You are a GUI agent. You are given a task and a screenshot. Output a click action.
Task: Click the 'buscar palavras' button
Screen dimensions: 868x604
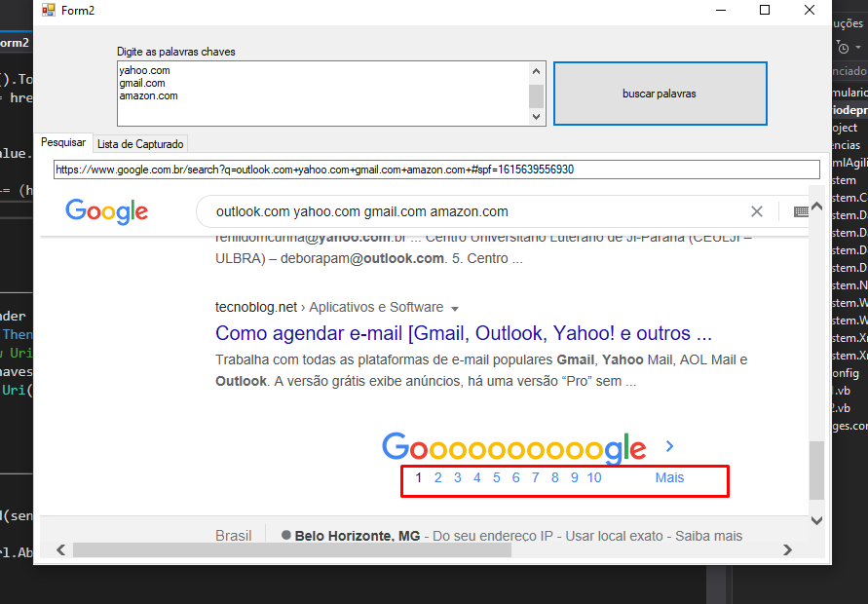660,94
